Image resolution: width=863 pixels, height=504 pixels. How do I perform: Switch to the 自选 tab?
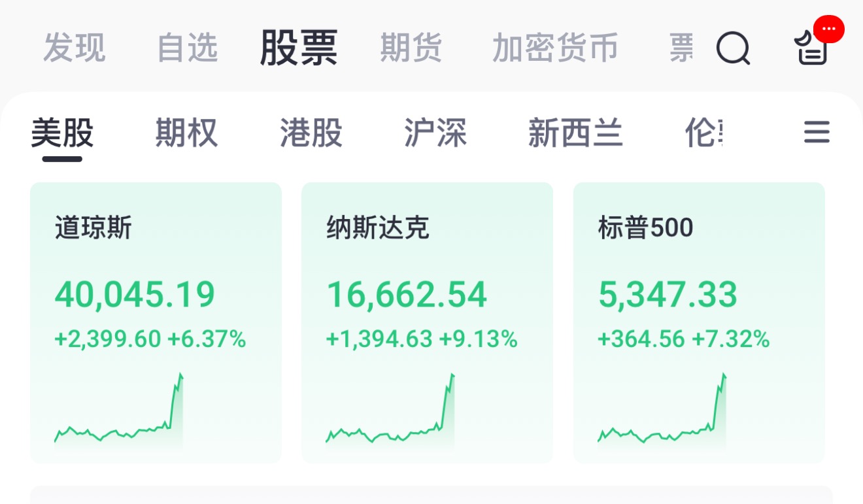pos(188,48)
